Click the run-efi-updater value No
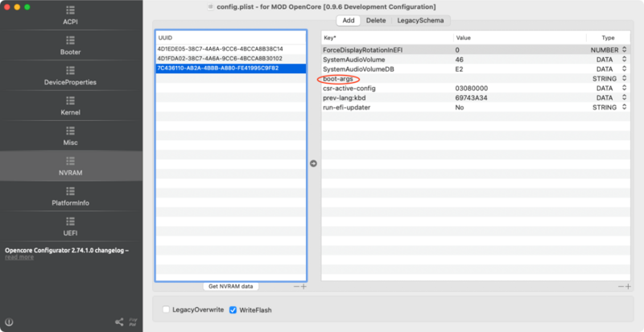The width and height of the screenshot is (644, 332). tap(460, 107)
